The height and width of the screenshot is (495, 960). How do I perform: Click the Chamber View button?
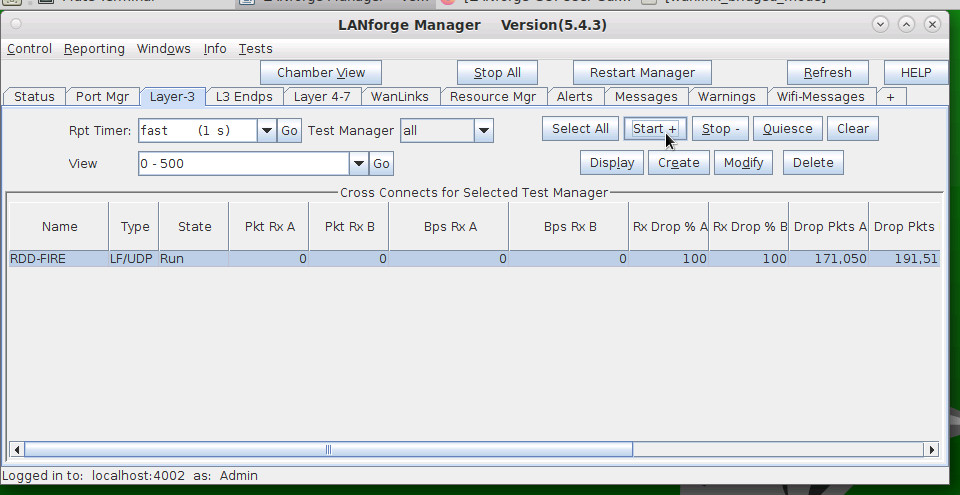coord(321,72)
